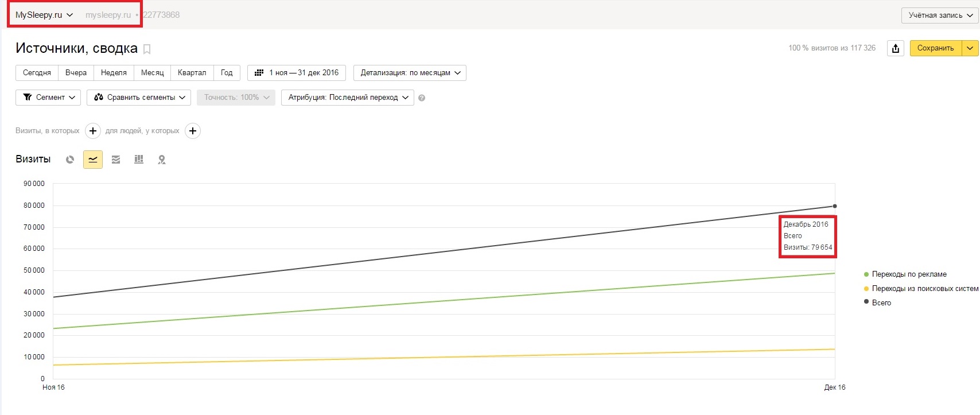Add condition for людей, у которых
Screen dimensions: 980x415
193,131
